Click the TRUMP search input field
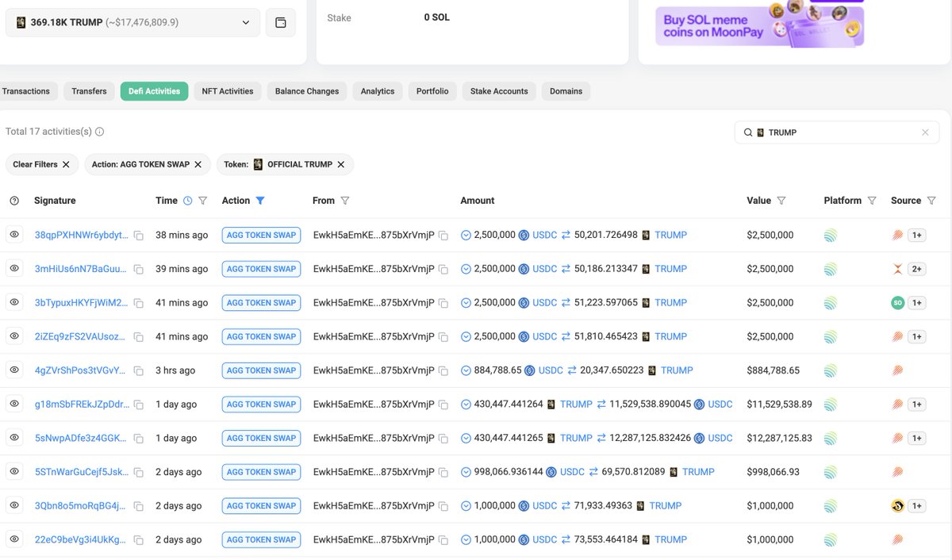This screenshot has width=952, height=560. tap(837, 132)
